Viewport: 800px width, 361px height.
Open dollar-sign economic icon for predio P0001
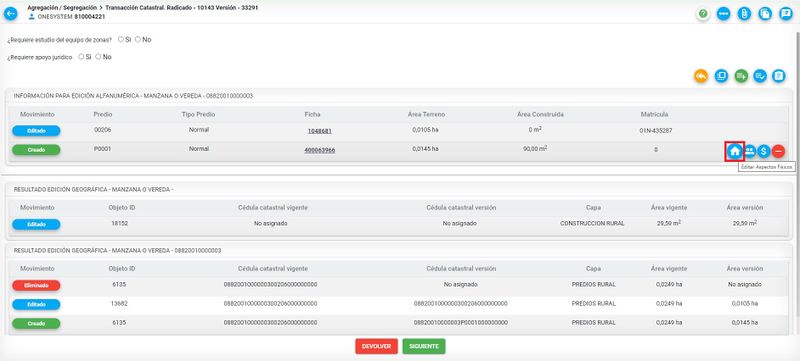(x=763, y=151)
